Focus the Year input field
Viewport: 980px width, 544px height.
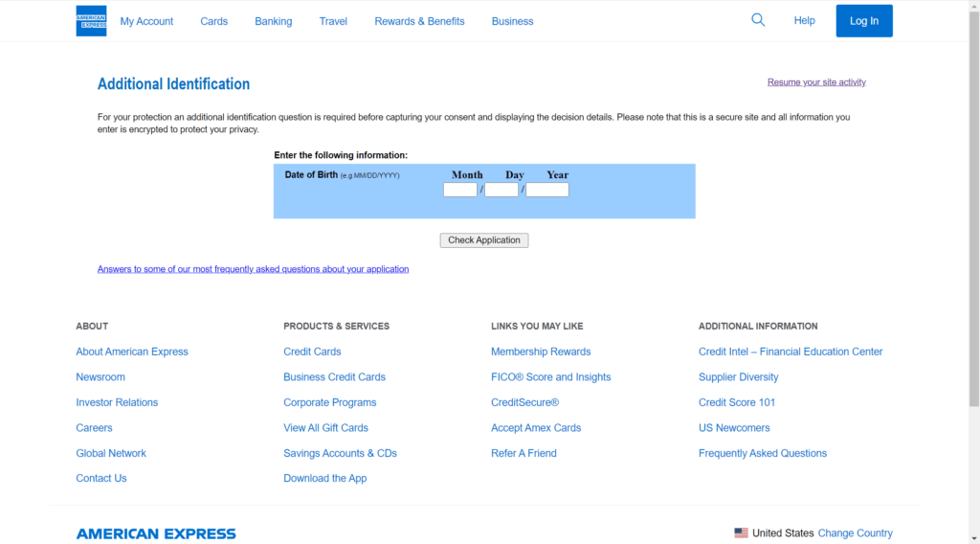pyautogui.click(x=546, y=190)
